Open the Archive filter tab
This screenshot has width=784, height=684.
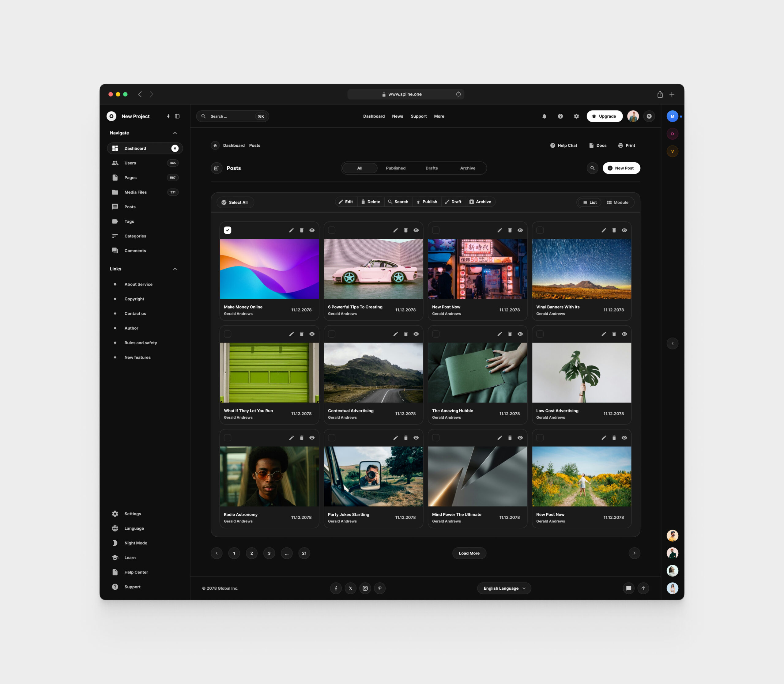(x=468, y=168)
